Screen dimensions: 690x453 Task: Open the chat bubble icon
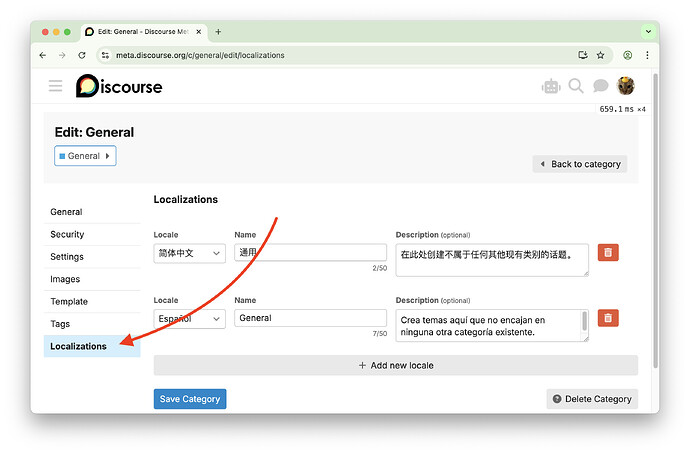(x=600, y=86)
